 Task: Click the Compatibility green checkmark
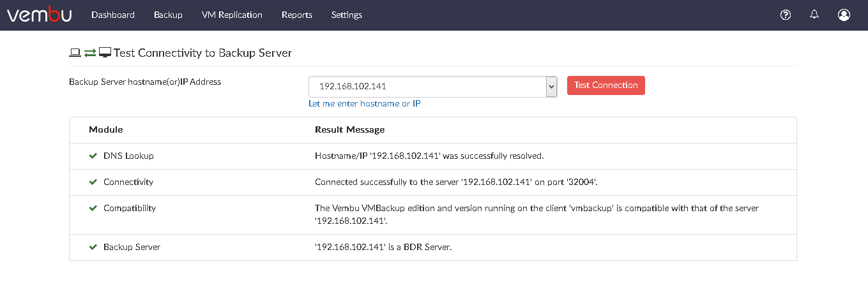(93, 208)
